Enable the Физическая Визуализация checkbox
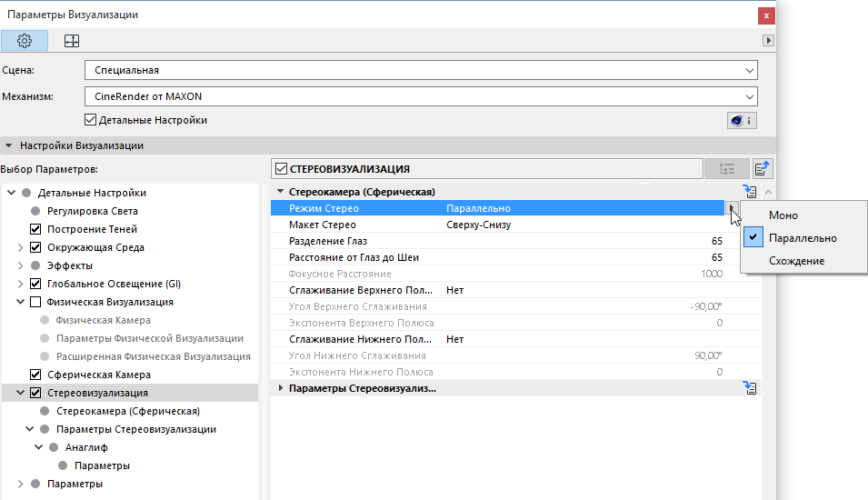868x500 pixels. [x=36, y=302]
